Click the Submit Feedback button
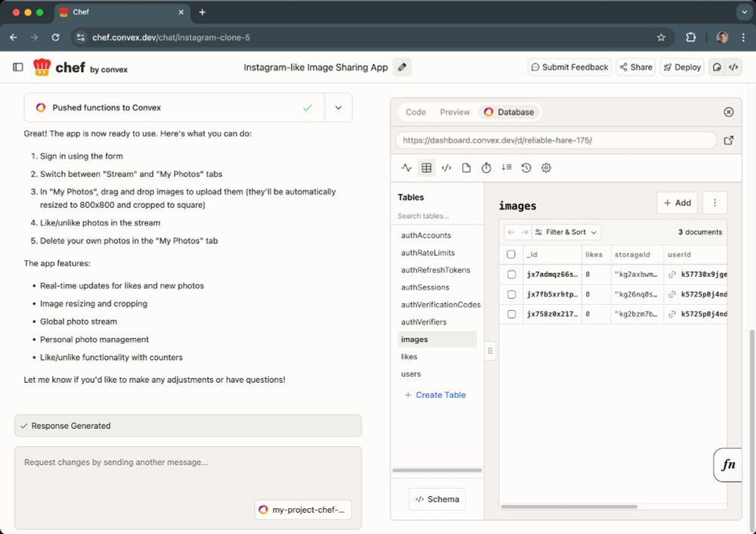Image resolution: width=756 pixels, height=534 pixels. pos(569,67)
